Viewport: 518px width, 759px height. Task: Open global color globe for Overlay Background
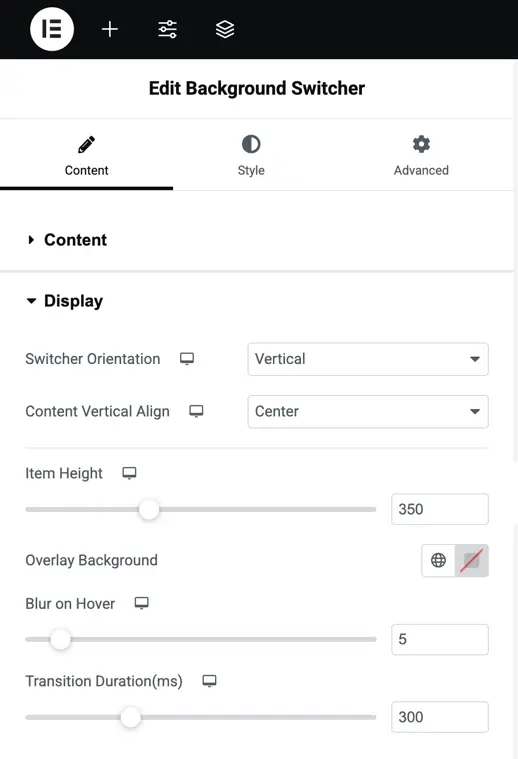(x=438, y=560)
